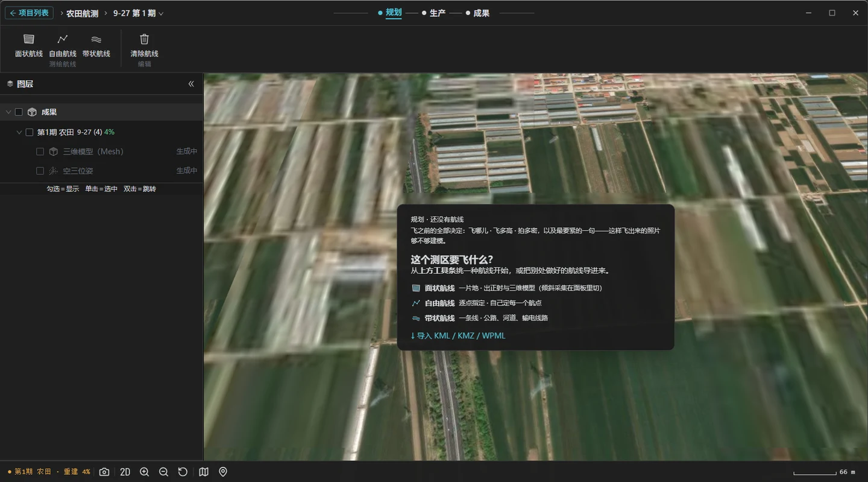Reset the view with the rotate arrow icon

click(183, 472)
